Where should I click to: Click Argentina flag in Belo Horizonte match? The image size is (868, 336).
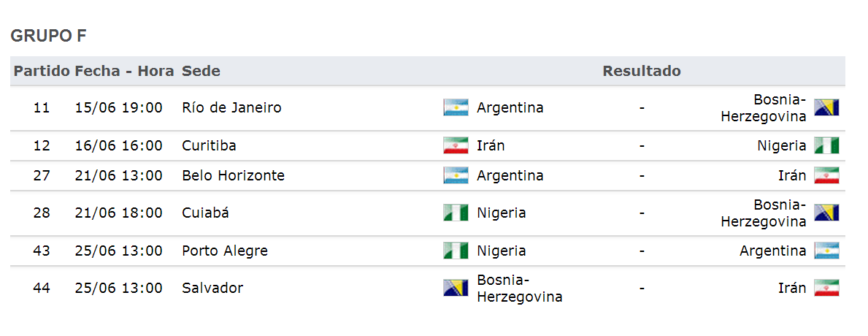point(456,175)
